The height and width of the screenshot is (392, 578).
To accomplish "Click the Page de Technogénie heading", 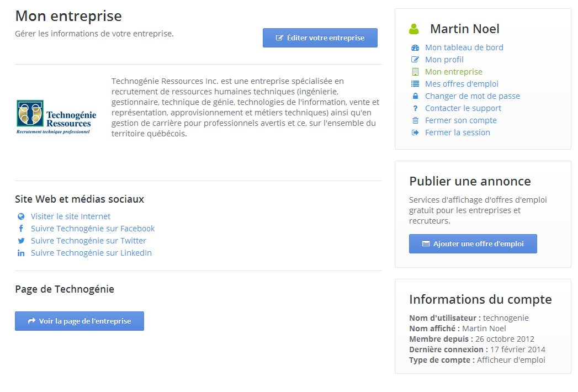I will point(65,289).
